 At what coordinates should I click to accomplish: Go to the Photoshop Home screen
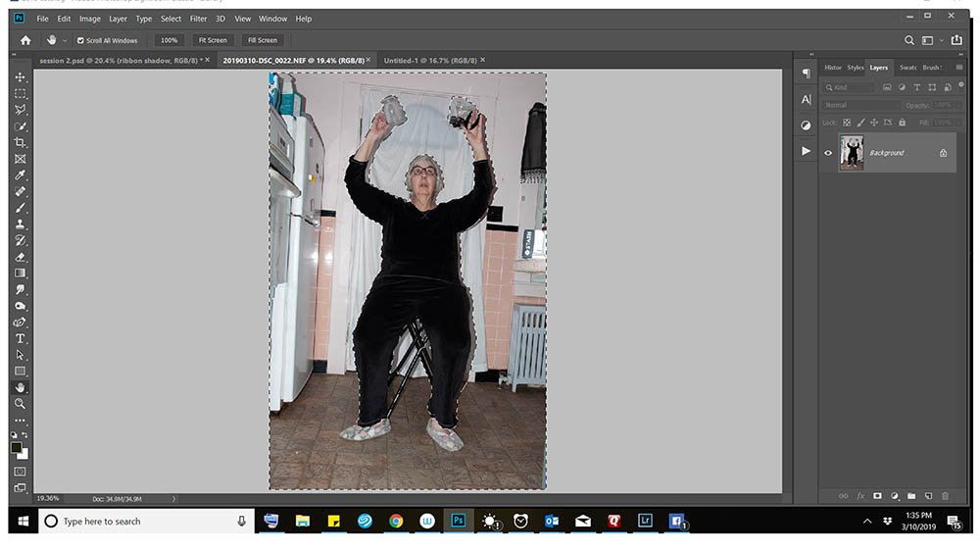[x=25, y=40]
